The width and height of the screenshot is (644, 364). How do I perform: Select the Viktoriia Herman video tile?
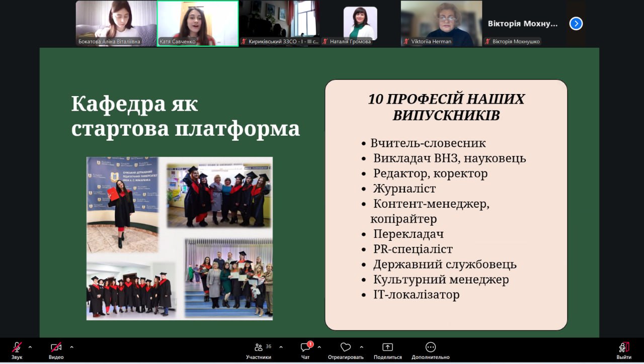(x=441, y=23)
